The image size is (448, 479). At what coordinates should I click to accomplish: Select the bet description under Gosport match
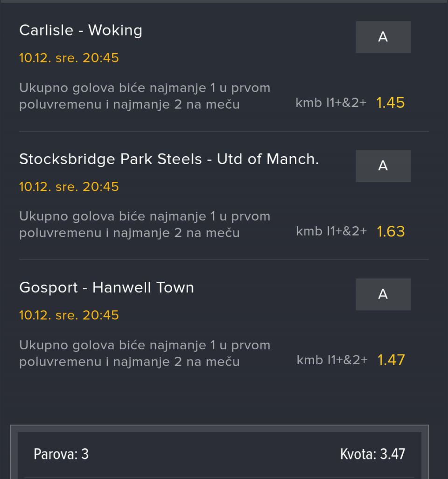145,353
